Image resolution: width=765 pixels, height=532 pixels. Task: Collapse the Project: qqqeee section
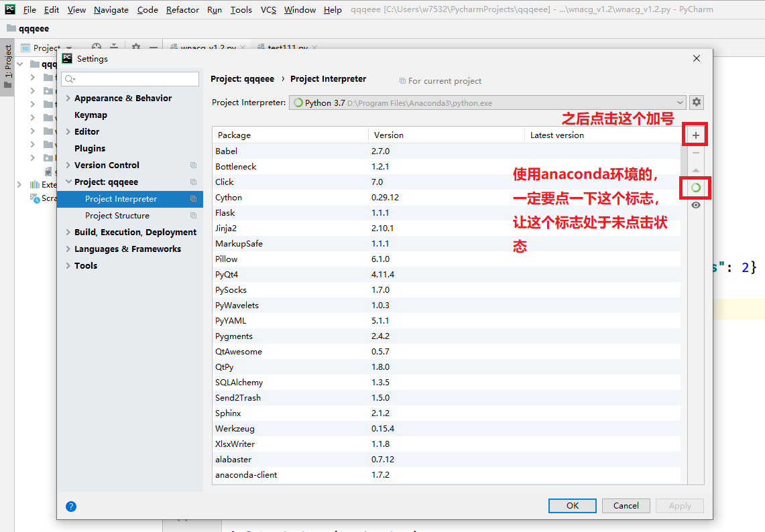click(68, 182)
